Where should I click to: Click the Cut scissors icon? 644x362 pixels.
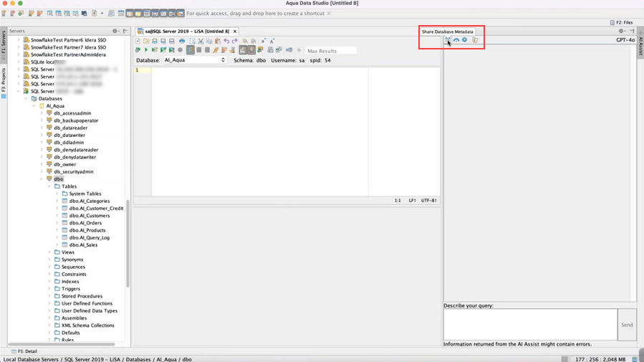(x=201, y=41)
